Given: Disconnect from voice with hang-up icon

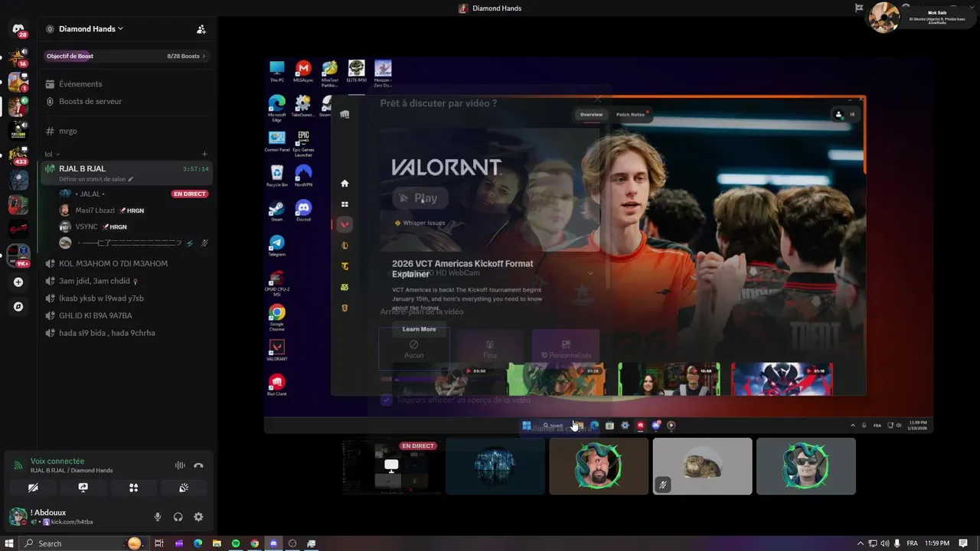Looking at the screenshot, I should coord(198,465).
